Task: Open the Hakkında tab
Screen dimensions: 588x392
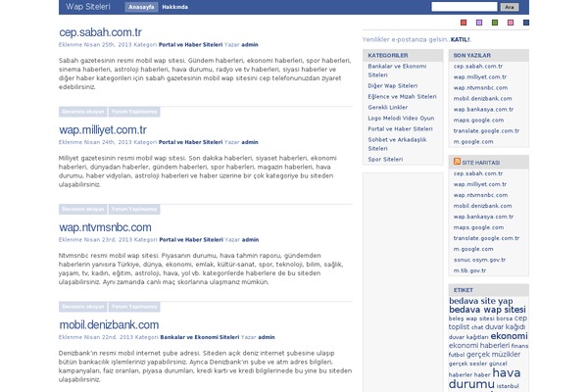Action: 175,7
